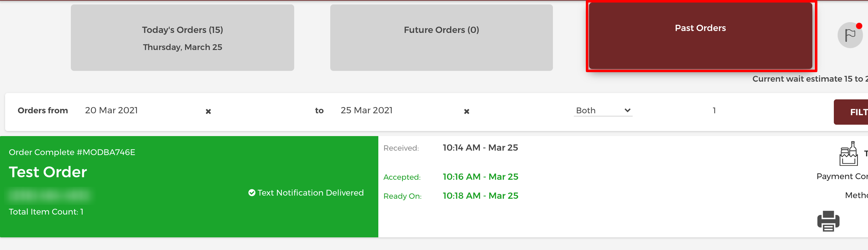This screenshot has width=868, height=250.
Task: Click the page number field showing 1
Action: pos(714,110)
